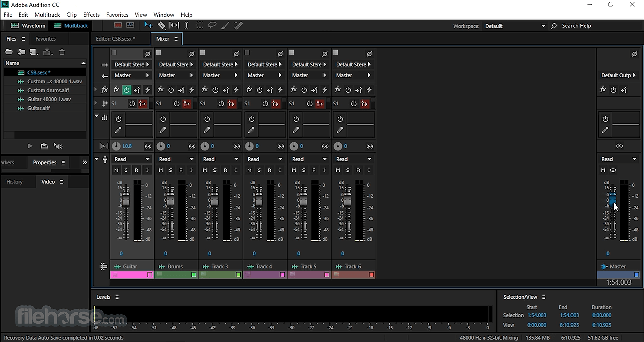Select the Slip tool

pos(174,25)
